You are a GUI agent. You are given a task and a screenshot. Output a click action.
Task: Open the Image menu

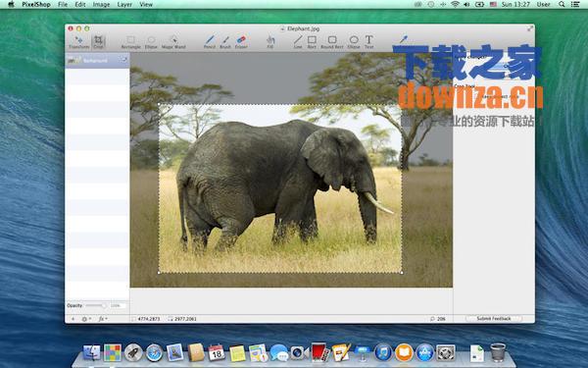(x=101, y=5)
